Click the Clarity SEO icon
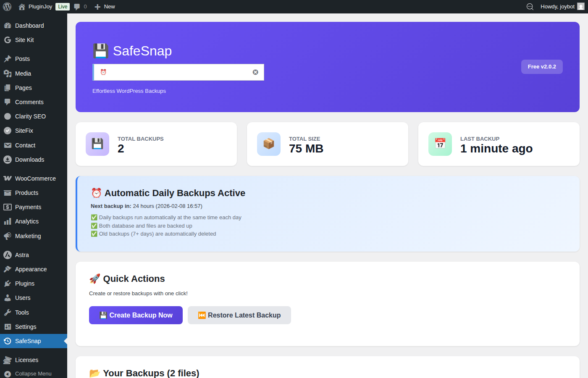588x378 pixels. click(8, 116)
